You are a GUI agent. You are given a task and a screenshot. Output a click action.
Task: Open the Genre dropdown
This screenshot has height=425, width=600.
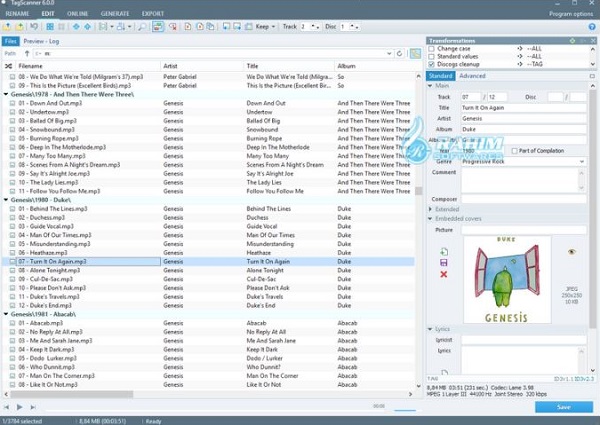[x=583, y=161]
